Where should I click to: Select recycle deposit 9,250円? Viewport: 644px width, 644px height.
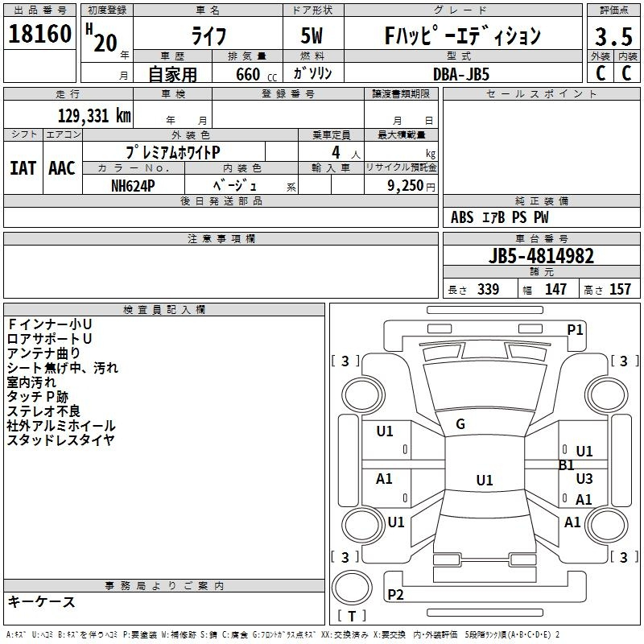[411, 186]
